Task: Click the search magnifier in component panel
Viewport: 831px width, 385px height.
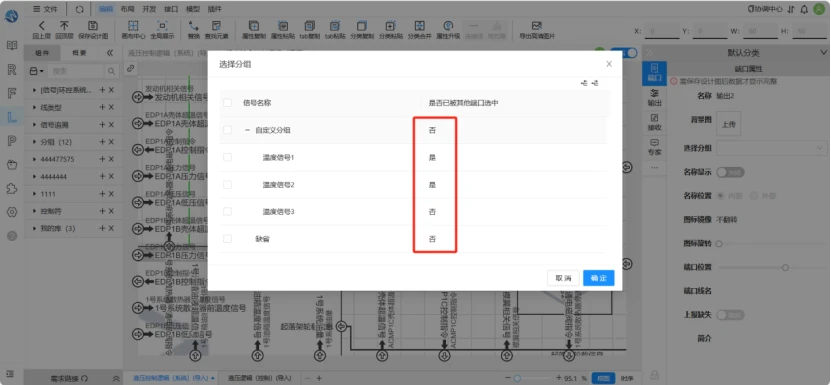Action: [x=111, y=71]
